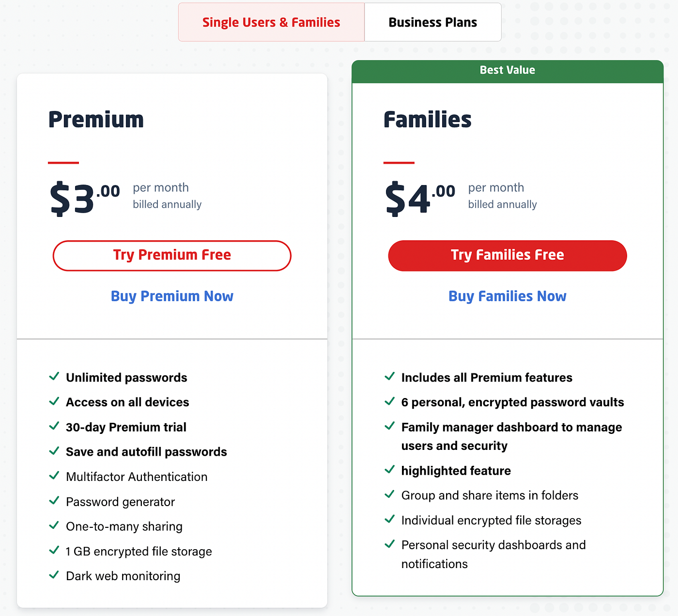Click checkmark next to Includes all Premium features
The image size is (678, 616).
(389, 377)
